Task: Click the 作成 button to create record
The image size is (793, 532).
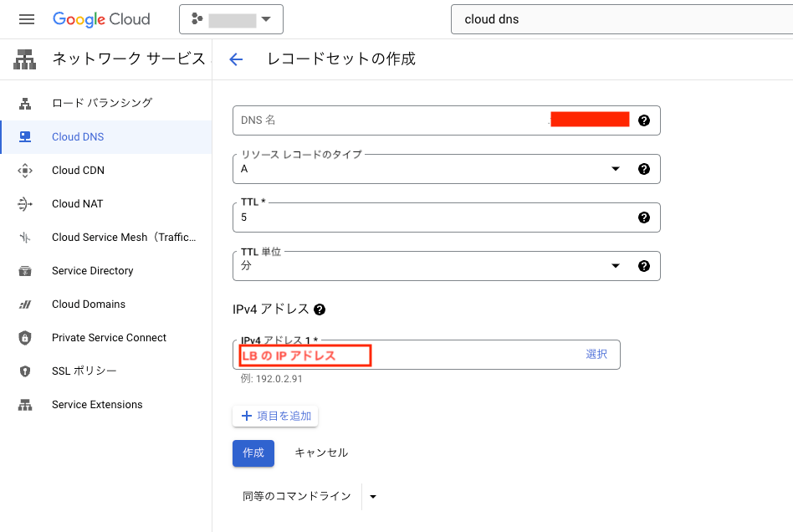Action: [x=253, y=453]
